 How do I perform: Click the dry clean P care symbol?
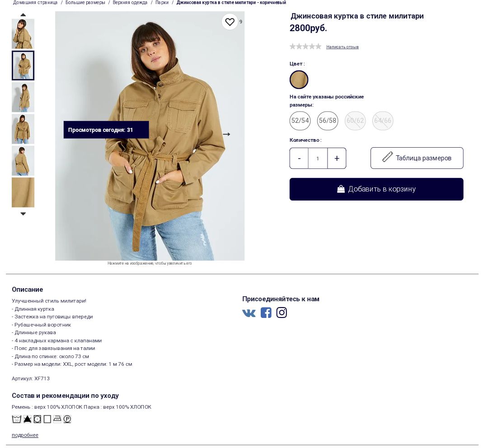pyautogui.click(x=67, y=419)
